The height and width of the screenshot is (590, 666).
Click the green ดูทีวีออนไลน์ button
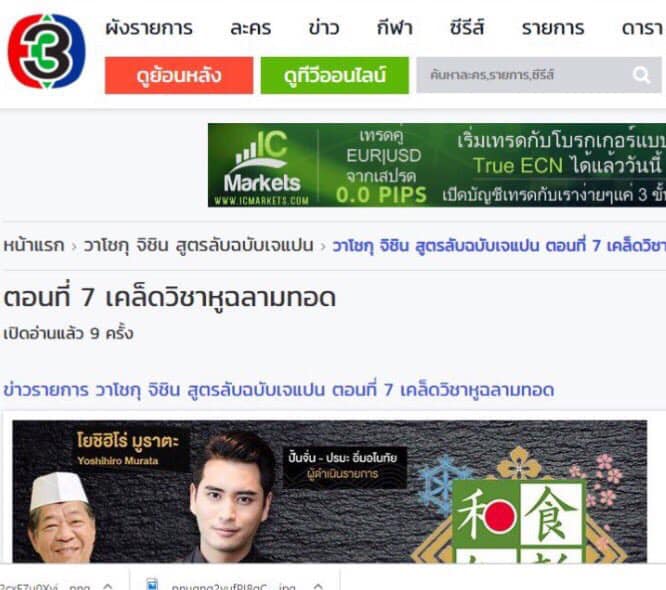coord(335,75)
